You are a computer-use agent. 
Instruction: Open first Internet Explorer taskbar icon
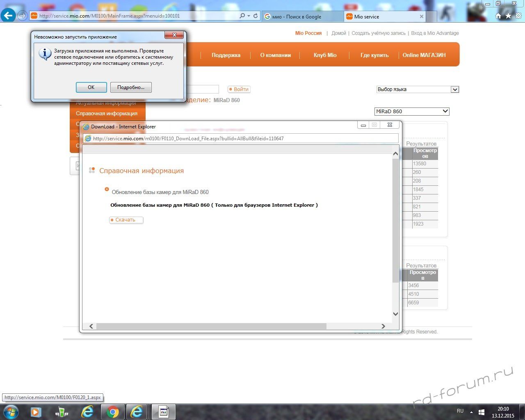(87, 412)
